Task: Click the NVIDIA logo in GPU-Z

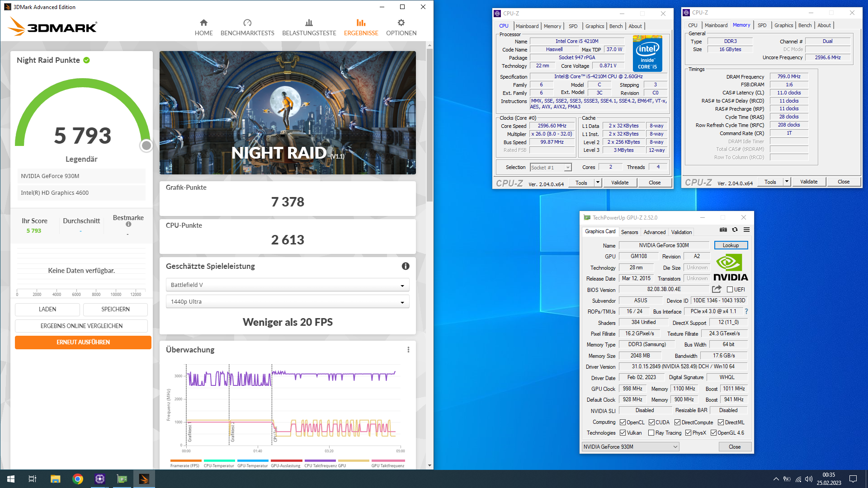Action: tap(731, 267)
